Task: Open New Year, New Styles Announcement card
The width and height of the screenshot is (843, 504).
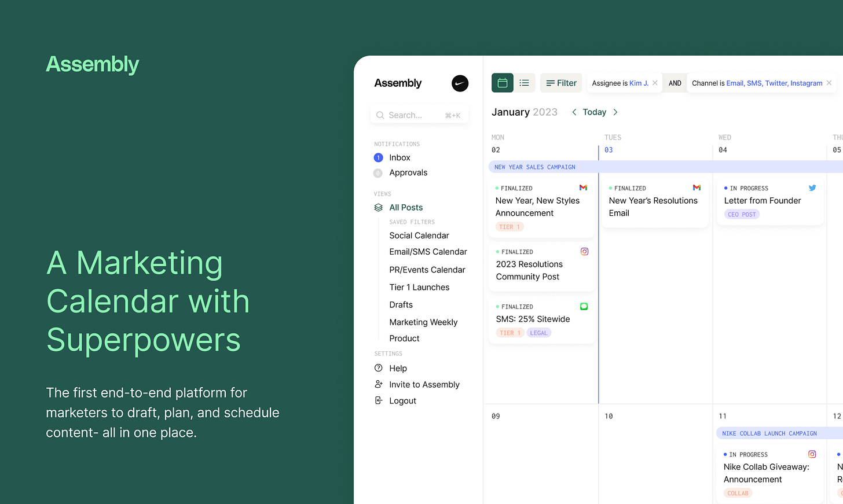Action: (x=541, y=207)
